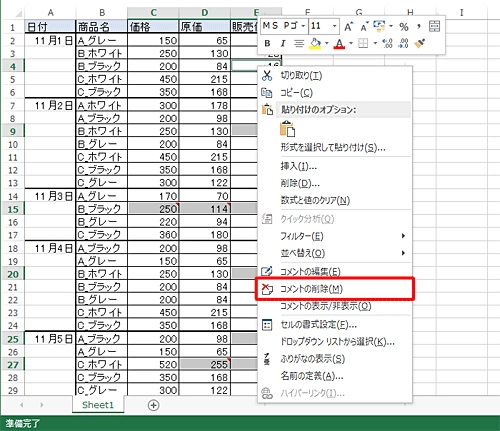The width and height of the screenshot is (500, 431).
Task: Select the Format Painter brush
Action: 420,43
